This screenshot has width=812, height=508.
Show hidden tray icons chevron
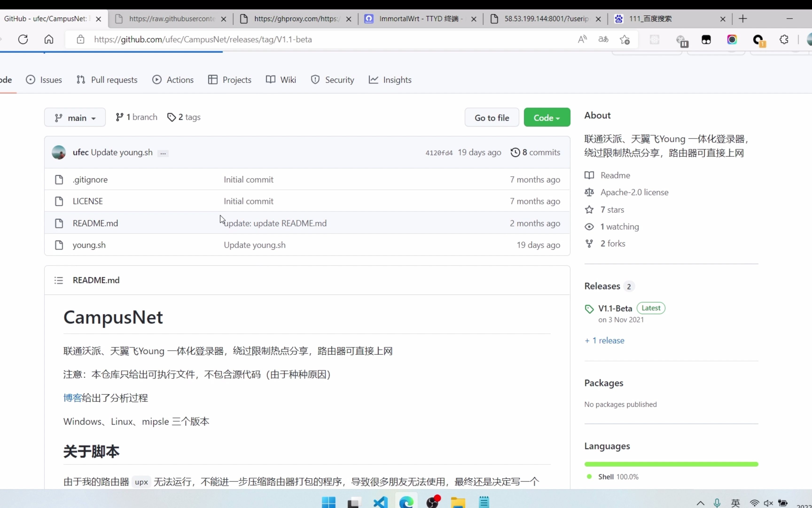coord(700,503)
